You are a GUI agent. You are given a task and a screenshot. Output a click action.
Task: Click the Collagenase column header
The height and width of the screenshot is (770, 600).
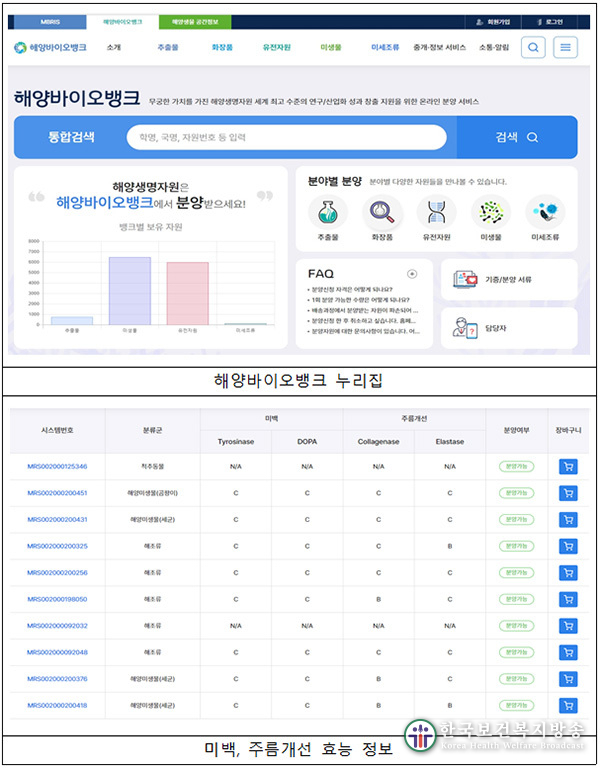pyautogui.click(x=379, y=441)
